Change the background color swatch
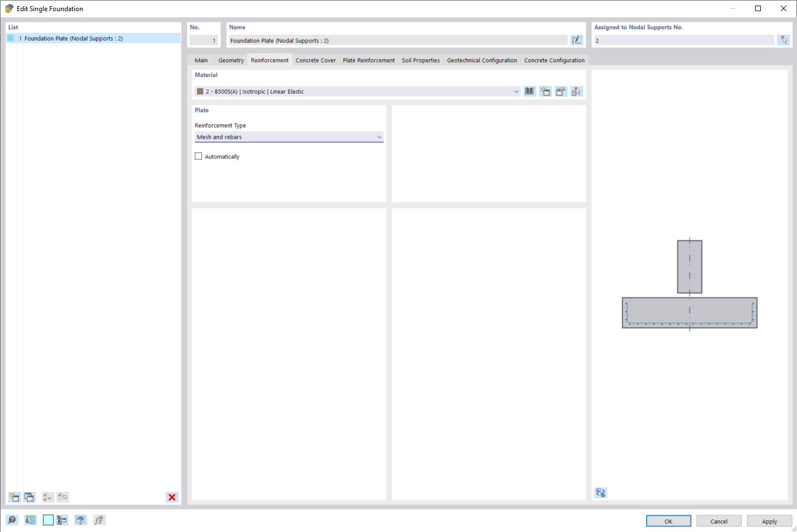Viewport: 797px width, 532px height. point(48,520)
